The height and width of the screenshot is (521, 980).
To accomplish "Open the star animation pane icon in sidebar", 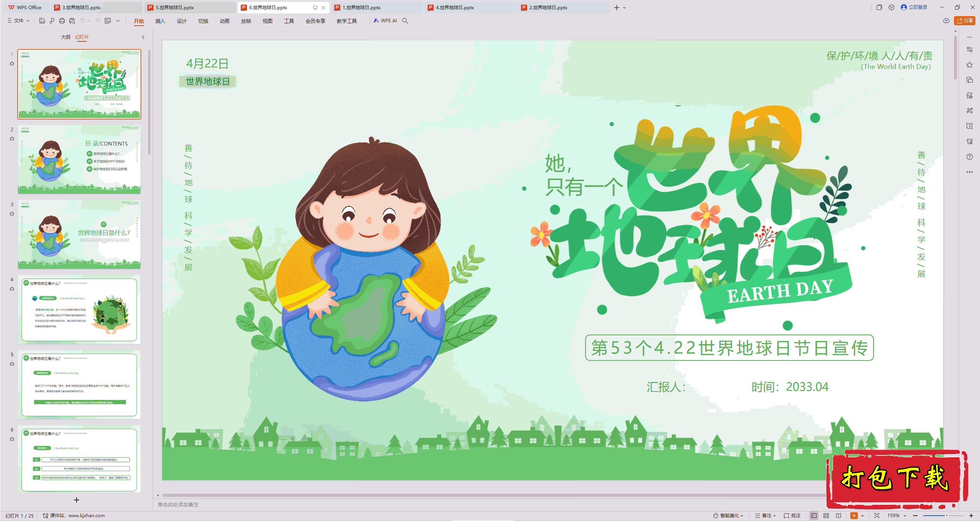I will pos(970,65).
